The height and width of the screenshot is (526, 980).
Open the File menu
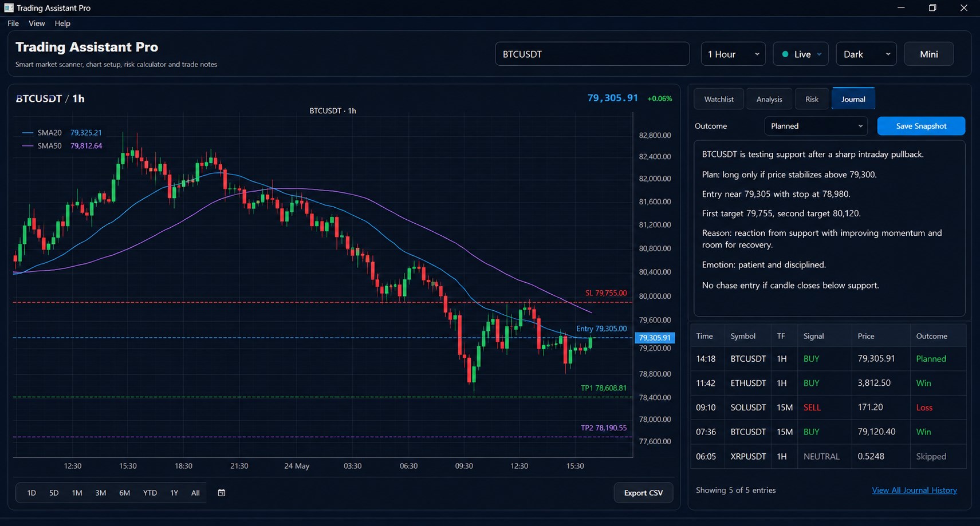point(13,23)
